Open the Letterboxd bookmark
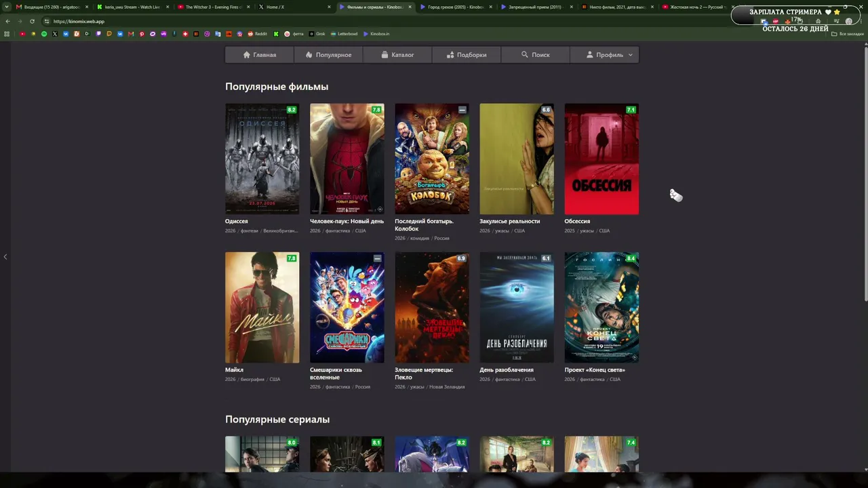 pos(344,34)
